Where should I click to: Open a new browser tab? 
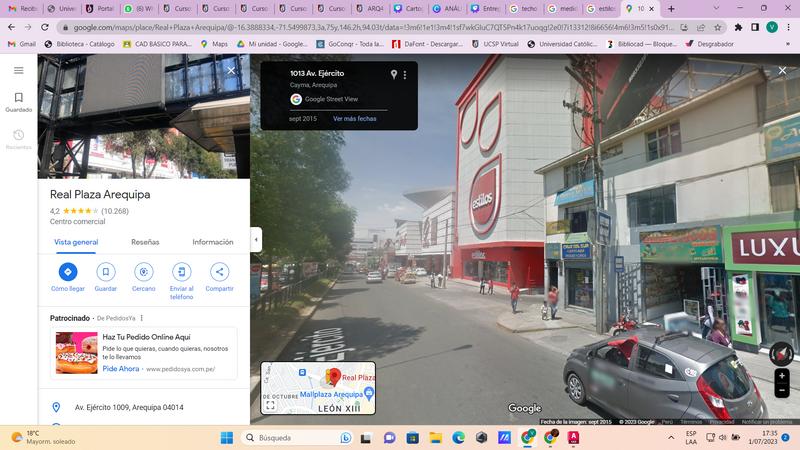pos(671,9)
